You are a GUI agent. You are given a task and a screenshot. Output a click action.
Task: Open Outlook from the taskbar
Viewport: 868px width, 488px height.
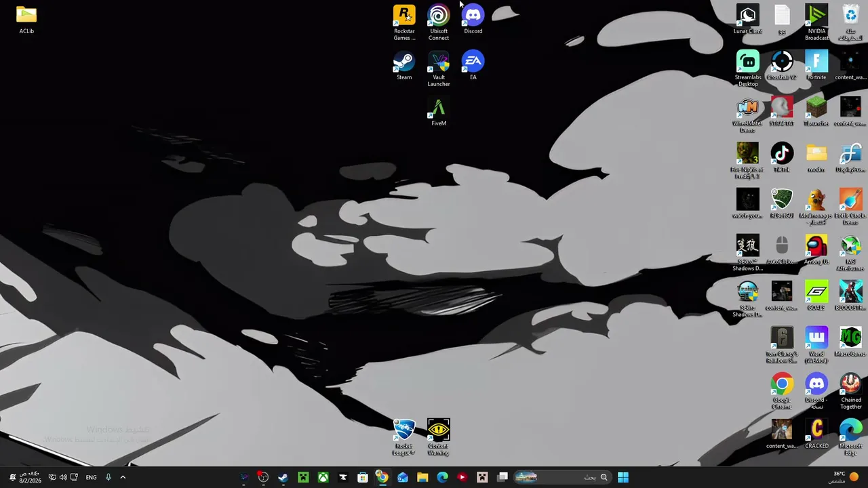[403, 477]
